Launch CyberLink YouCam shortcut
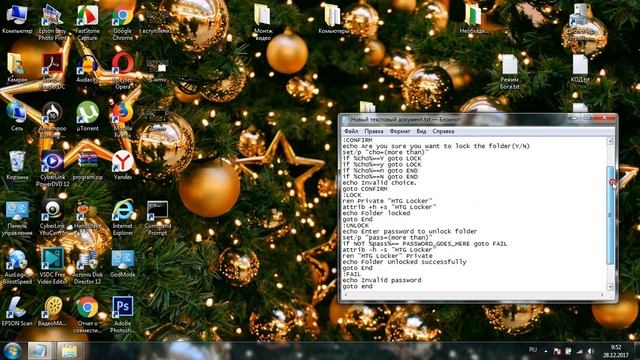This screenshot has width=640, height=360. 52,218
